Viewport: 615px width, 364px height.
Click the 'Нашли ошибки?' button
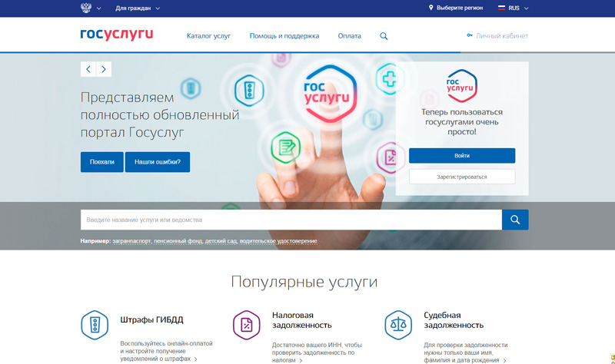158,162
